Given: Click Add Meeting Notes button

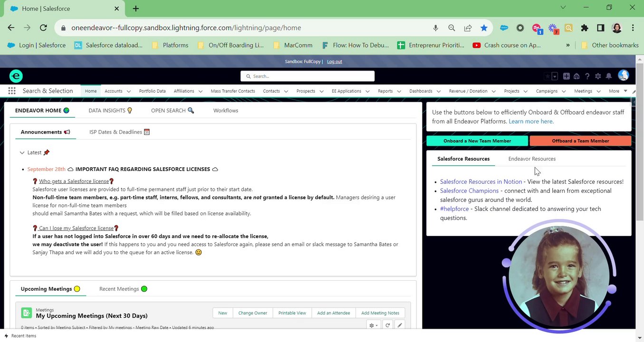Looking at the screenshot, I should [x=380, y=313].
